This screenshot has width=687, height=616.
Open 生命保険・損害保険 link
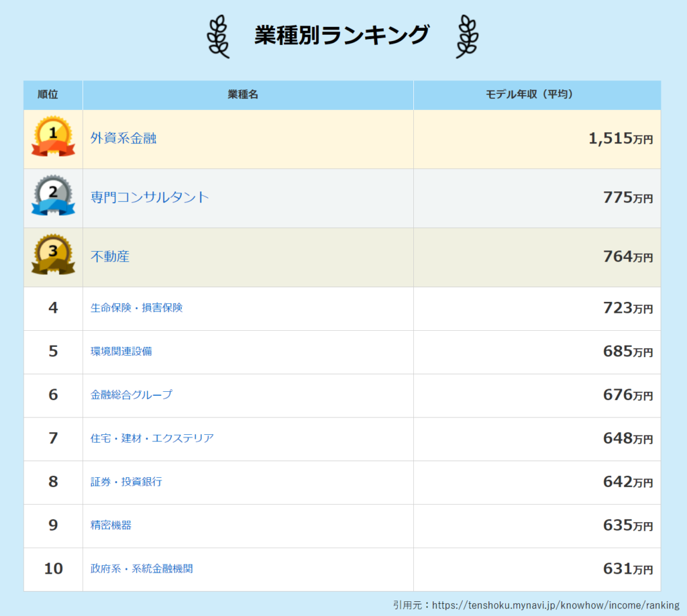[x=136, y=308]
